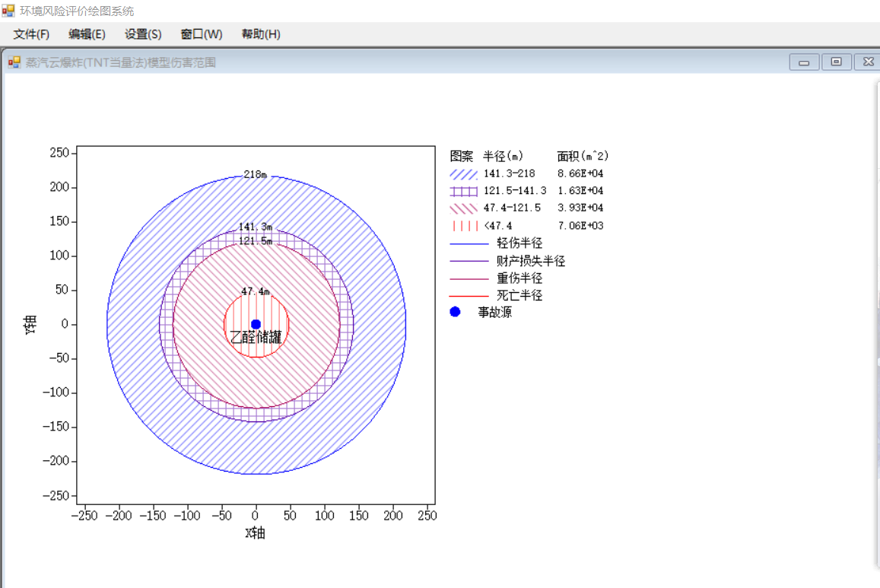Viewport: 880px width, 588px height.
Task: Click the blue diagonal hatch legend swatch
Action: [463, 174]
